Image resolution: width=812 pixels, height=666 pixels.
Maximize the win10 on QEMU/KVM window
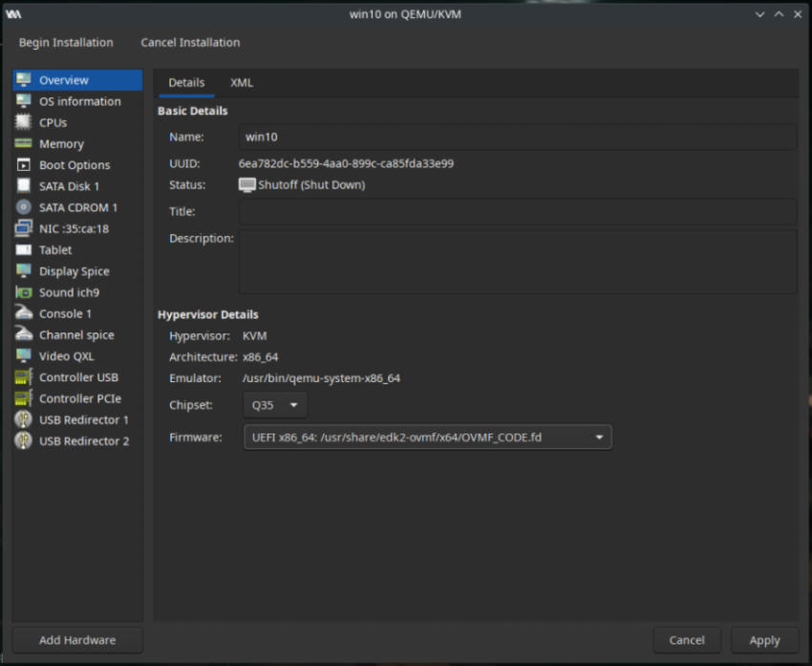click(x=779, y=14)
